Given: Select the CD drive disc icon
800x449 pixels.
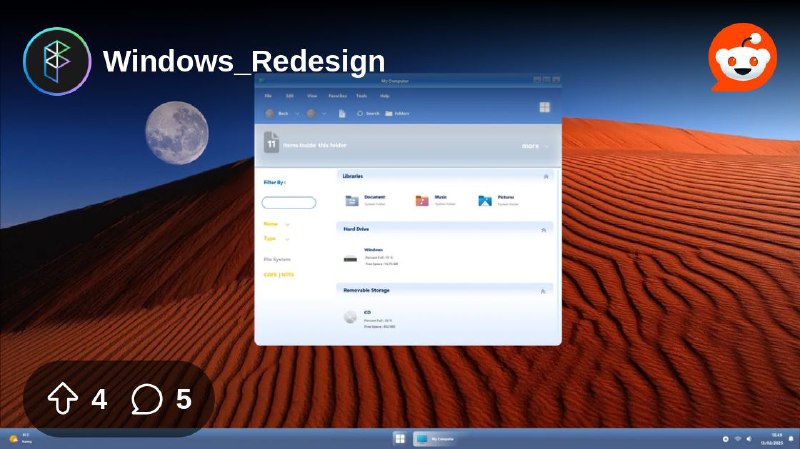Looking at the screenshot, I should pyautogui.click(x=350, y=317).
